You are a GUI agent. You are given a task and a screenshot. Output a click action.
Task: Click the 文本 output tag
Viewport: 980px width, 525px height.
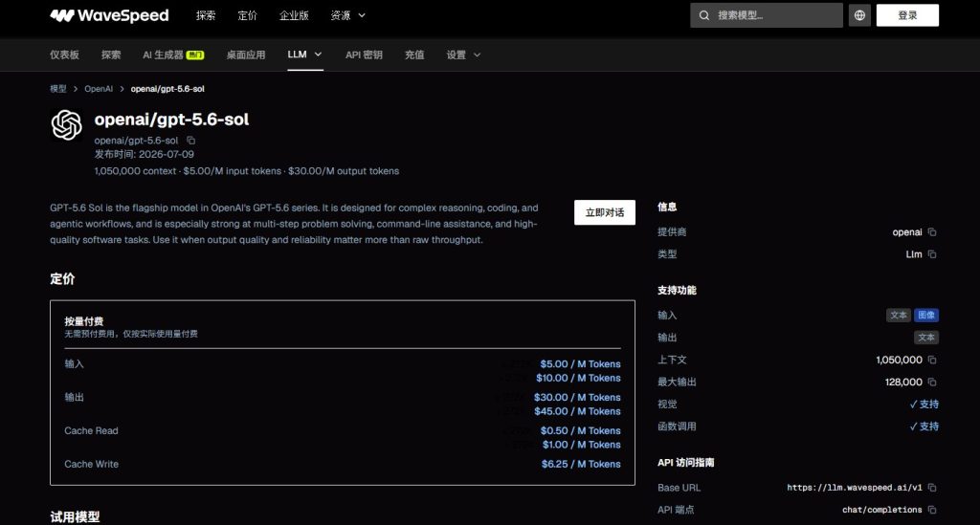pos(926,338)
